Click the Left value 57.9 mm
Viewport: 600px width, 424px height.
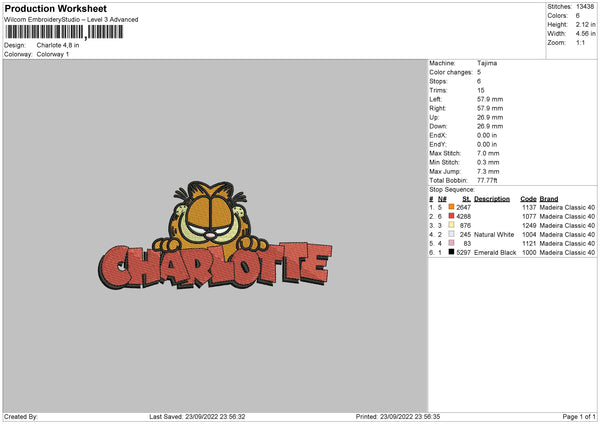[x=490, y=99]
